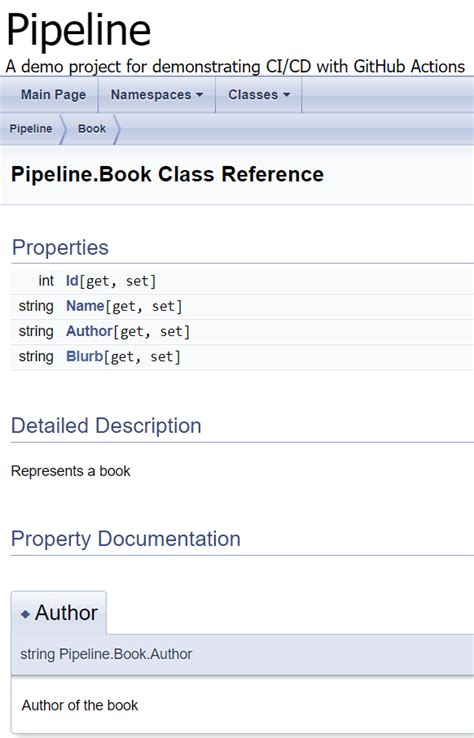Image resolution: width=474 pixels, height=738 pixels.
Task: Expand the Namespaces dropdown menu
Action: pos(157,95)
